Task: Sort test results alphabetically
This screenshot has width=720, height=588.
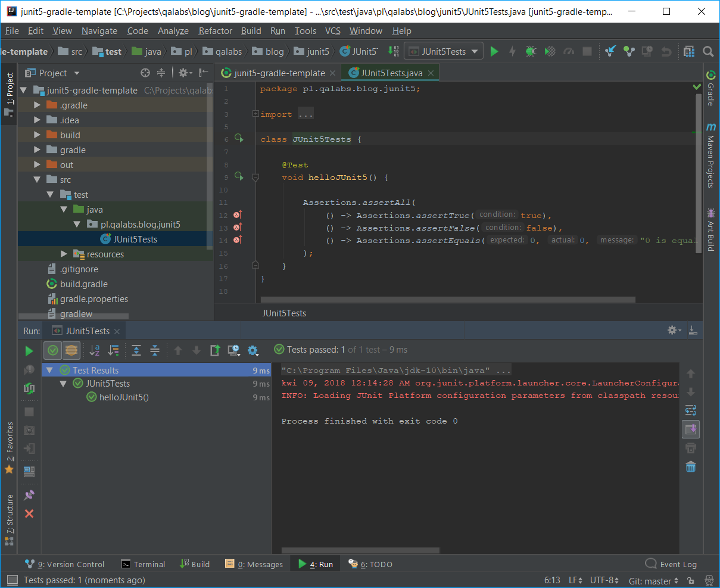Action: [95, 350]
